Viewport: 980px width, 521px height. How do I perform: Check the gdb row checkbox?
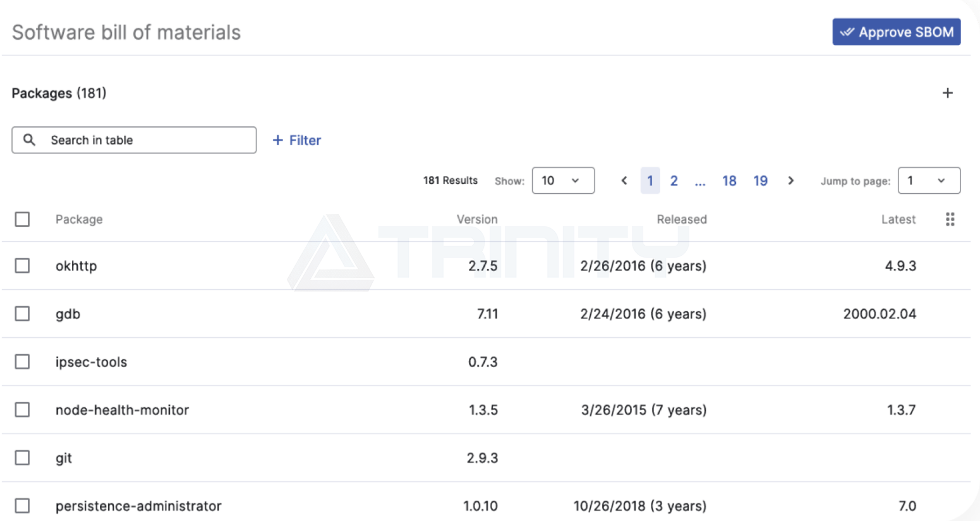22,313
